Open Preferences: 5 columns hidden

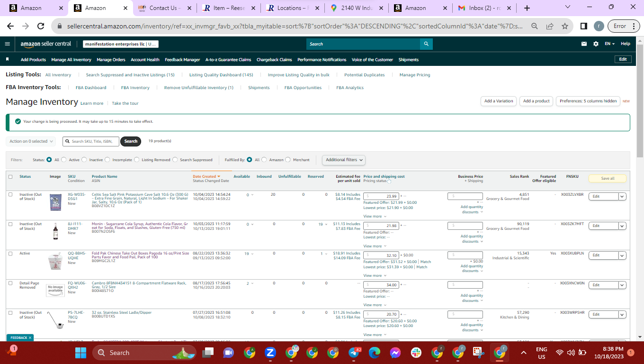pos(588,101)
